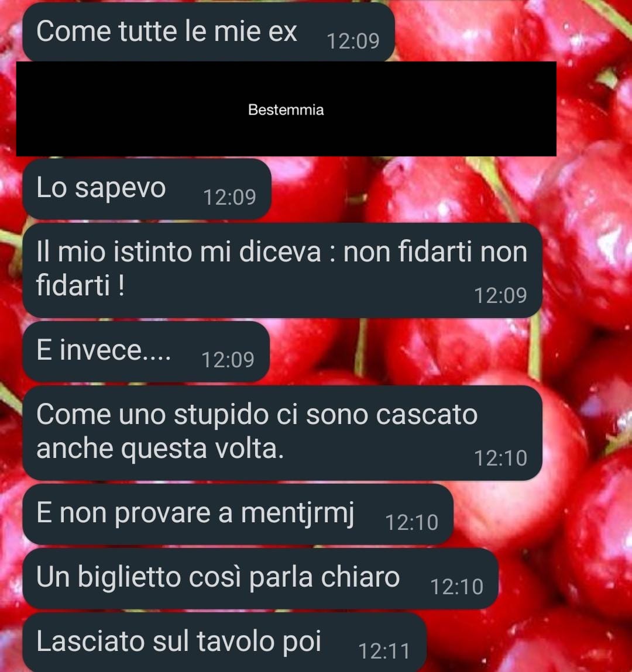The height and width of the screenshot is (672, 632).
Task: Tap the "Lo sapevo" message bubble
Action: point(147,189)
